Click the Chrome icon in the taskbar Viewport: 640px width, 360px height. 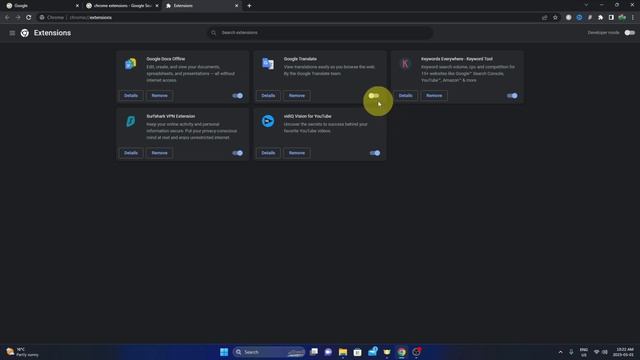(402, 352)
